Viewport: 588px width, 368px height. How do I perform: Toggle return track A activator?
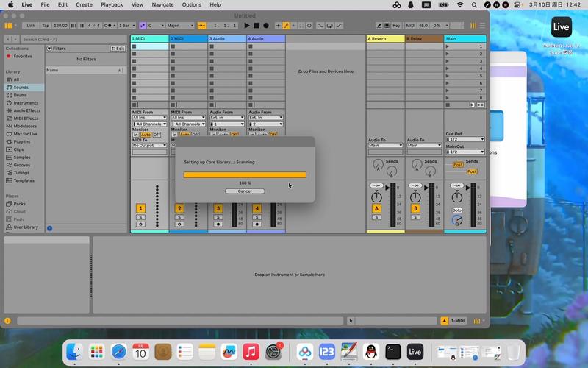coord(376,208)
